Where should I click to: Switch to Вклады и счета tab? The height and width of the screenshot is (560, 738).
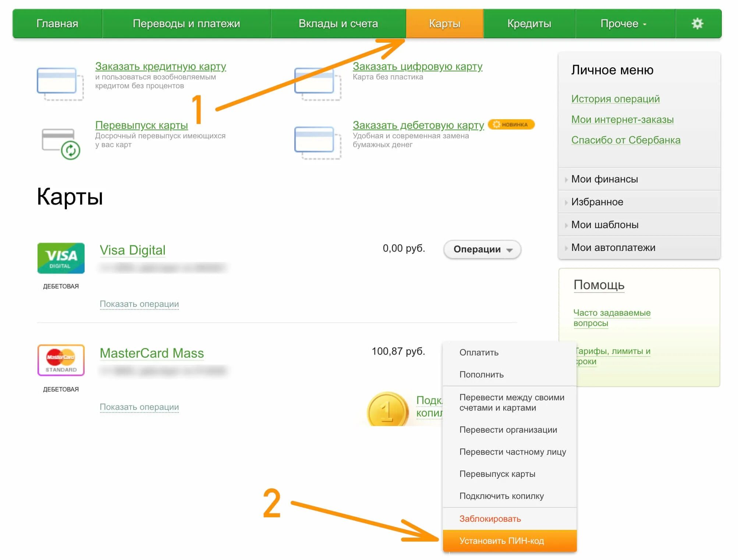(338, 24)
